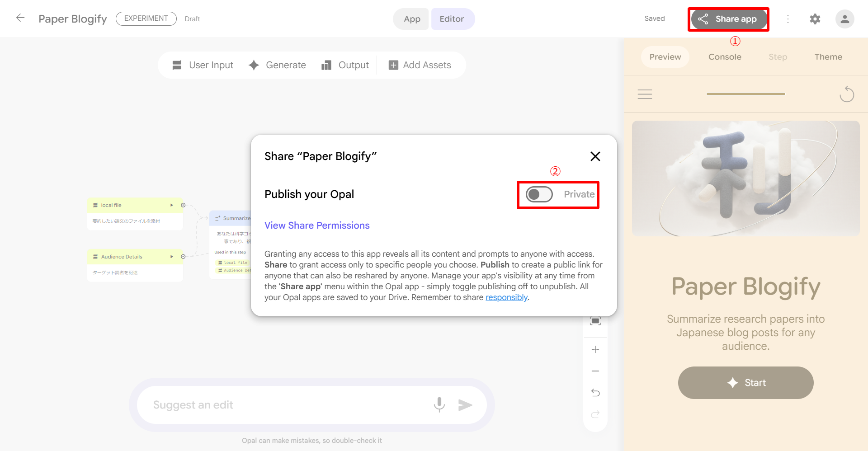This screenshot has width=868, height=451.
Task: Click the back arrow icon
Action: tap(20, 18)
